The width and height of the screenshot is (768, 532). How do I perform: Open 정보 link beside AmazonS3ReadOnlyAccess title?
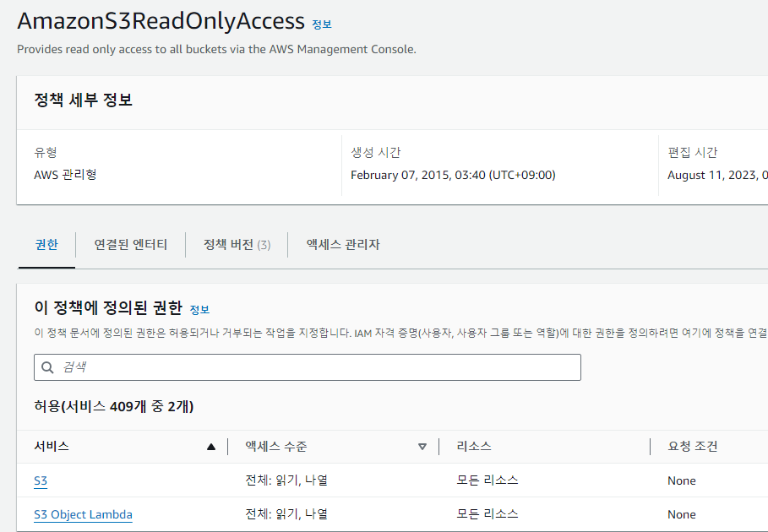click(x=322, y=24)
